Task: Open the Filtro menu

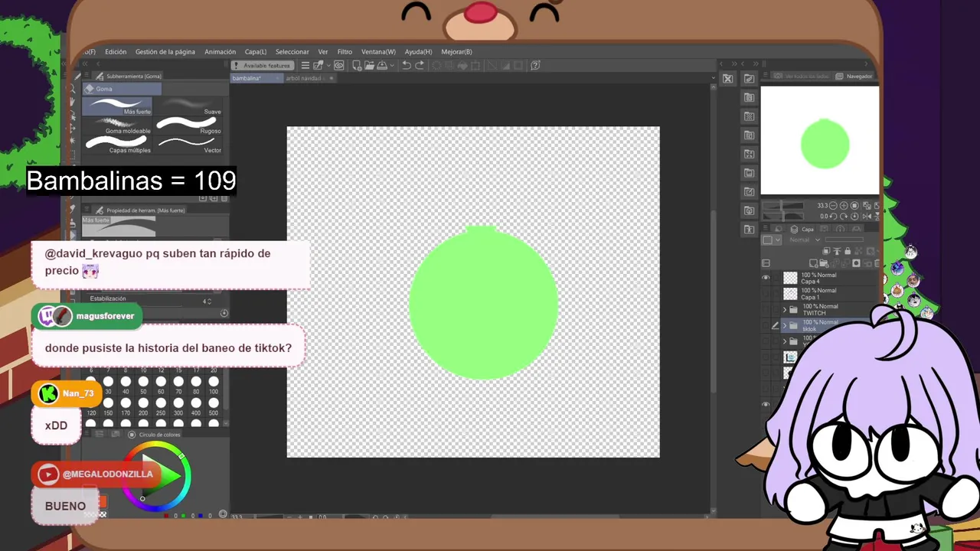Action: (x=345, y=52)
